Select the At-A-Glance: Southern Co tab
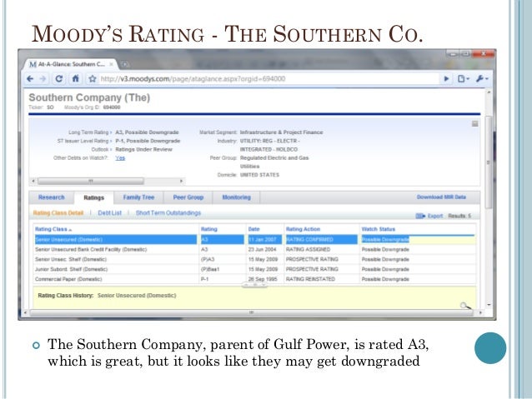Image resolution: width=532 pixels, height=399 pixels. click(70, 64)
